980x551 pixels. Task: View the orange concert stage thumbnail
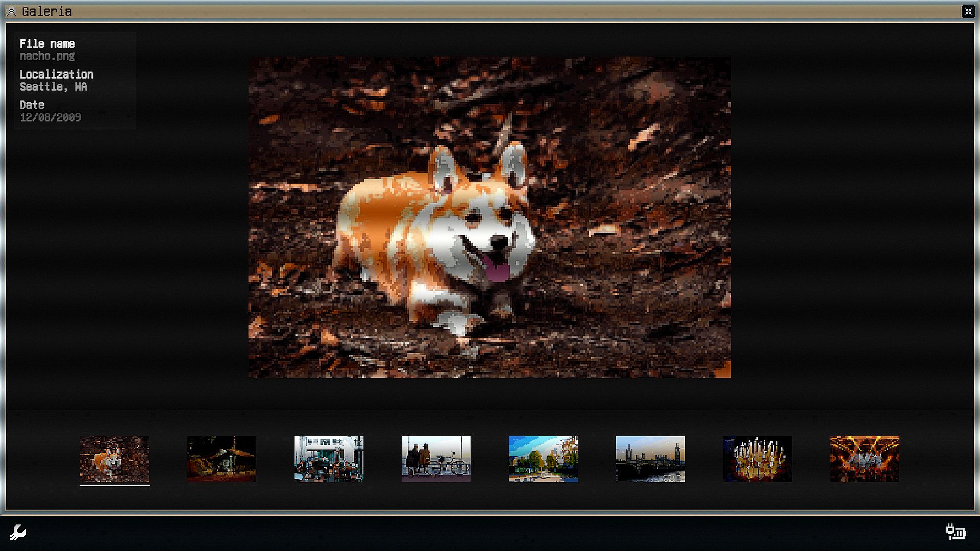[865, 459]
